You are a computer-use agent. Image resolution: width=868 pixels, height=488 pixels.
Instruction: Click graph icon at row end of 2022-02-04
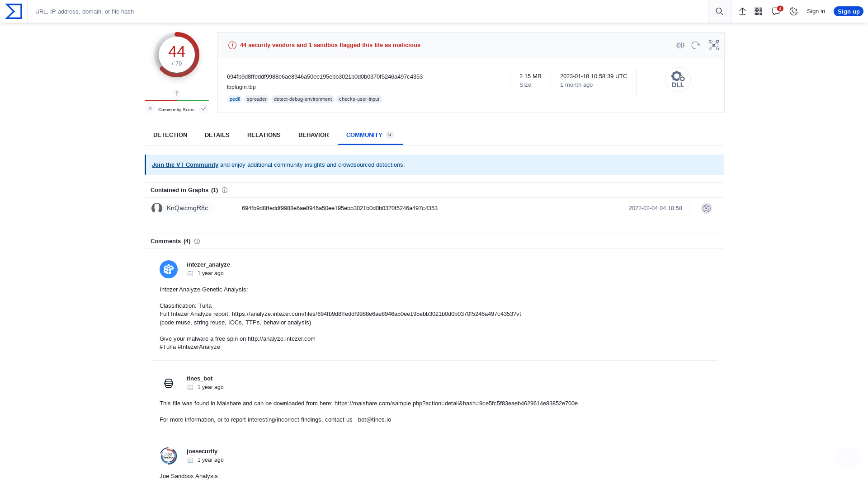point(707,208)
